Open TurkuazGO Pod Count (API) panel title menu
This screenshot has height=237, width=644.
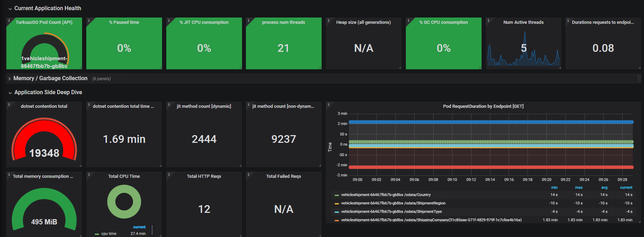pyautogui.click(x=44, y=22)
